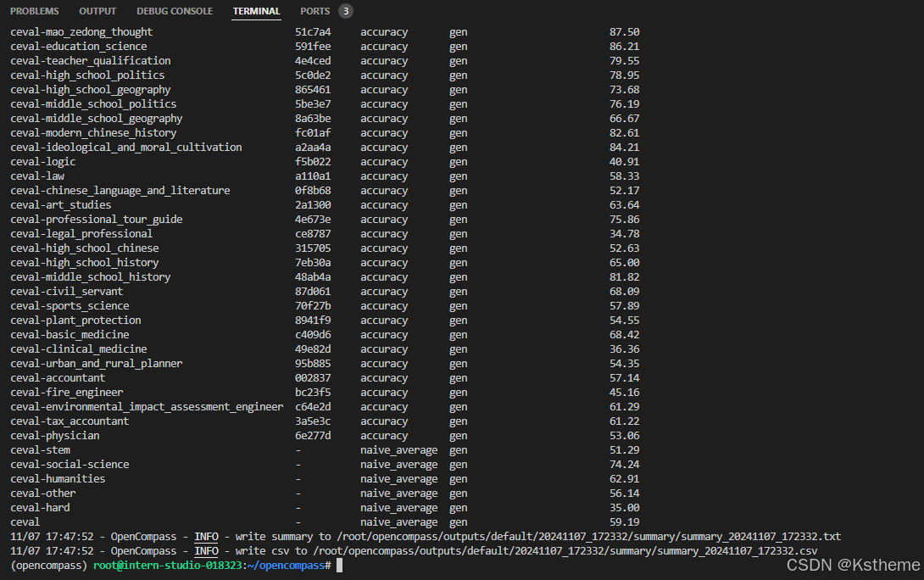Select ceval-humanities summary text
Screen dimensions: 924x580
58,478
